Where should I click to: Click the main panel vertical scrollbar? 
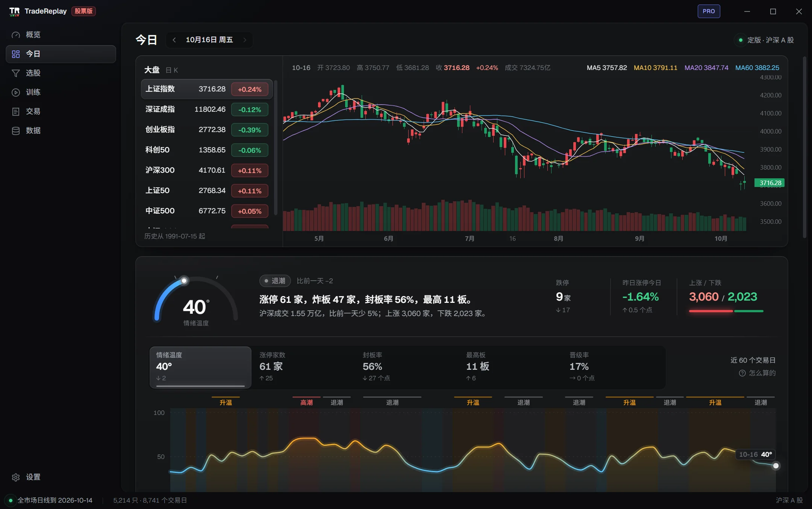click(804, 147)
